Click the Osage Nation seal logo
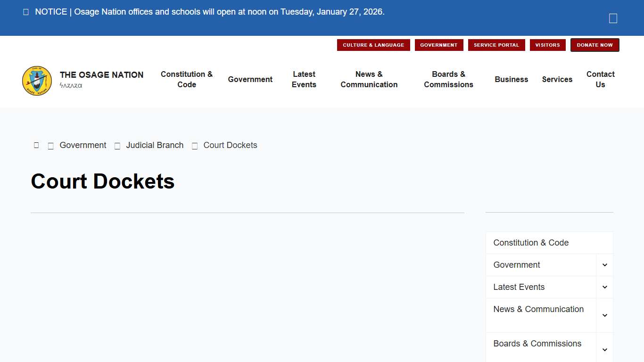 pyautogui.click(x=37, y=81)
